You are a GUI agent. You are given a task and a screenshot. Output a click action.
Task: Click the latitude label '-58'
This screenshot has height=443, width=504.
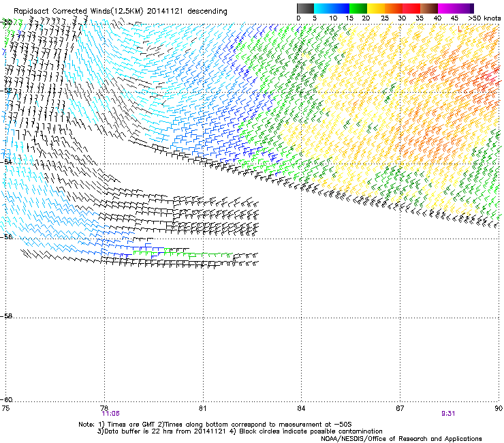(6, 316)
